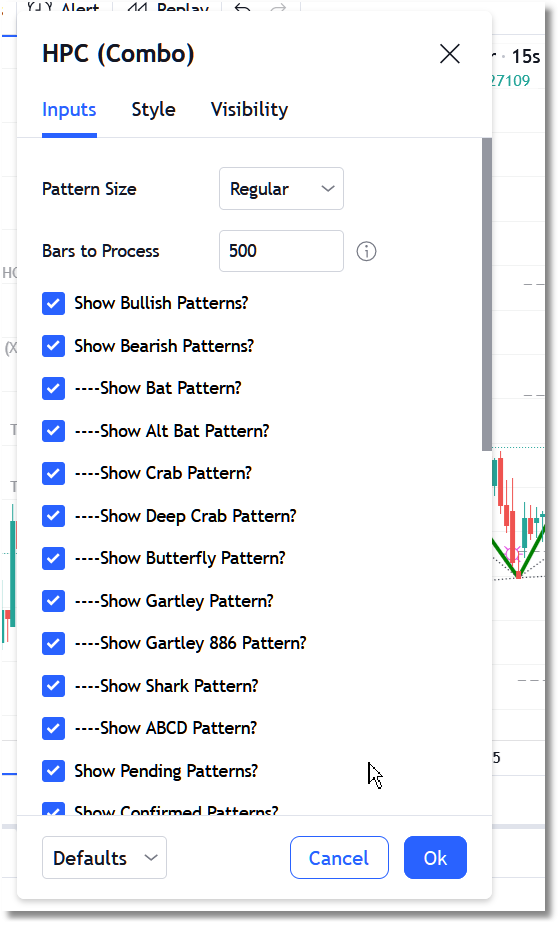Toggle Show Pending Patterns checkbox
The image size is (559, 925).
[54, 770]
